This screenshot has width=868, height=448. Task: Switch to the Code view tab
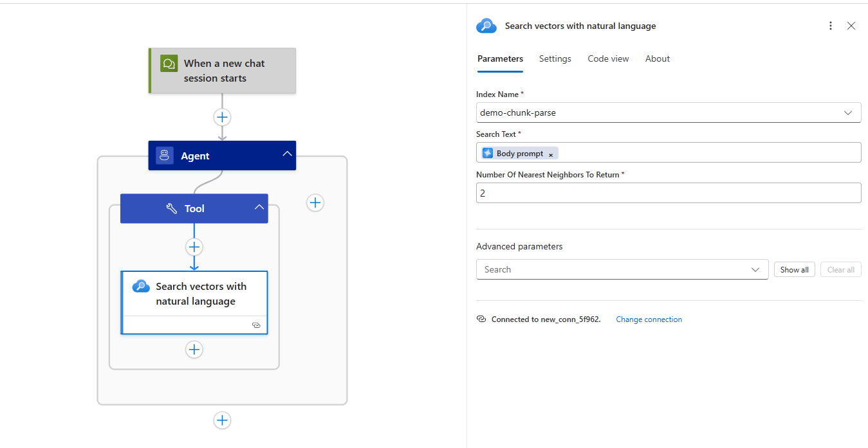coord(608,58)
